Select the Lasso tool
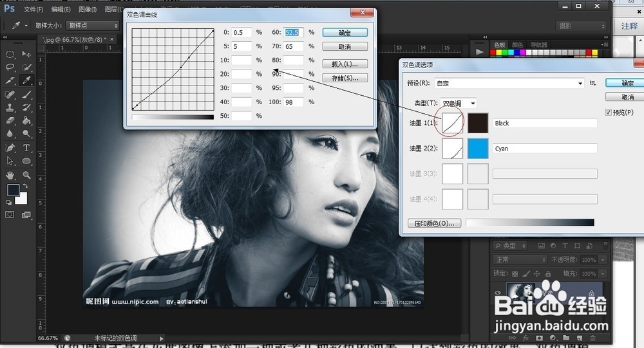Screen dimensions: 644x348 click(10, 68)
